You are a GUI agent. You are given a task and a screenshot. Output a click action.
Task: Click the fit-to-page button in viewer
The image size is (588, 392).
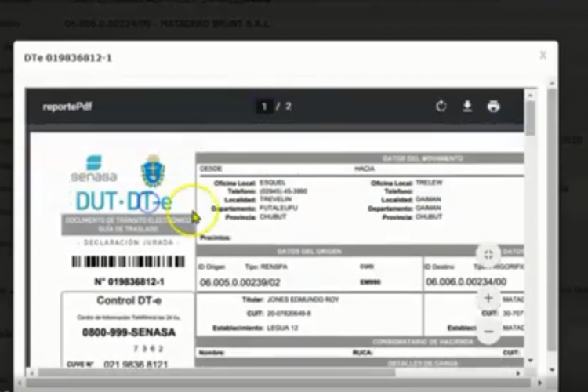488,255
